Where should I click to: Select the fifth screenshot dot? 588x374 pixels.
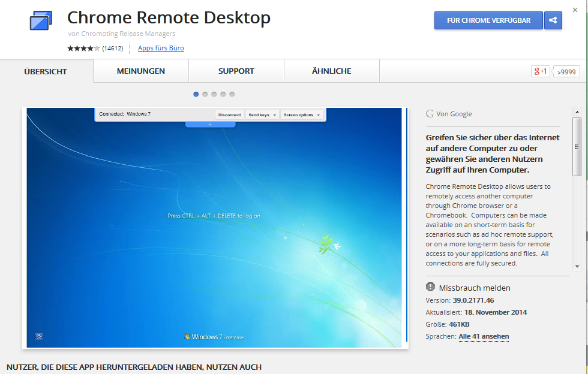(x=232, y=95)
